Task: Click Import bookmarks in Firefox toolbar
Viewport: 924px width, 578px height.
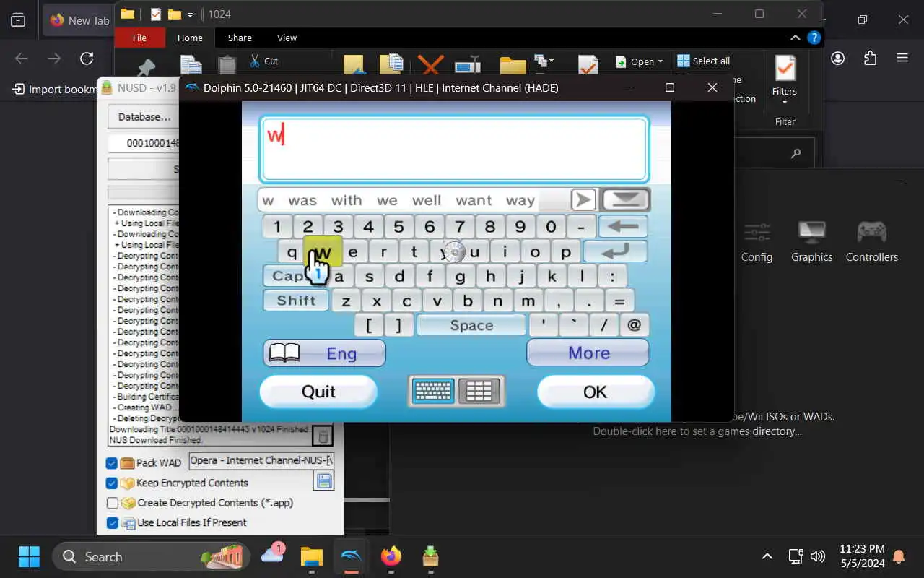Action: coord(54,90)
